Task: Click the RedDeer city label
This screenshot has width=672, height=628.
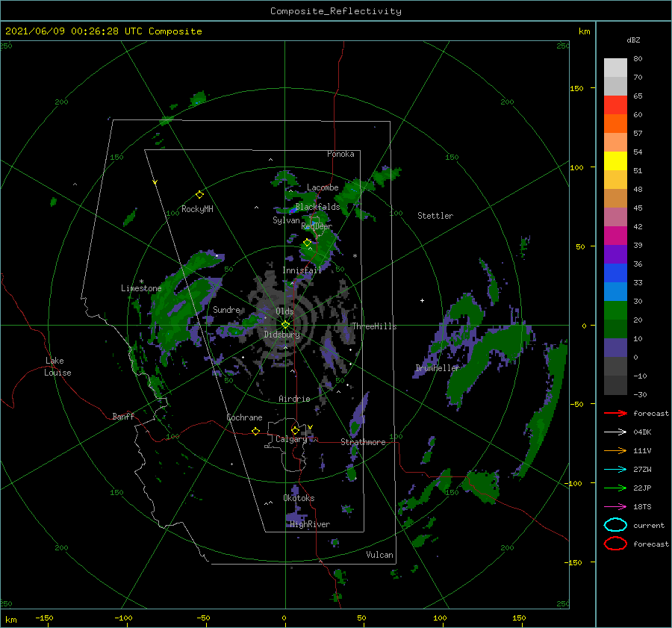Action: point(317,226)
